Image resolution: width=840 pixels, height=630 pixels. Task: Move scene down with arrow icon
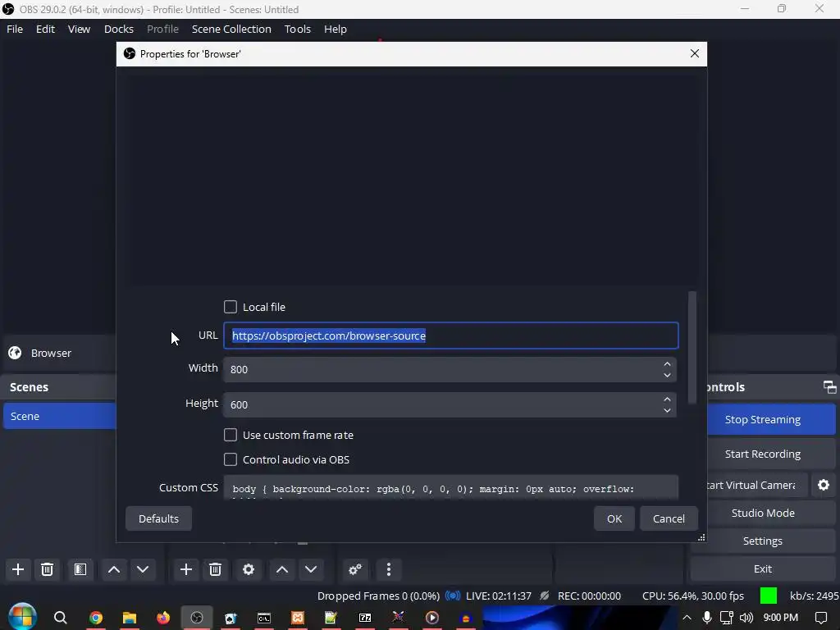coord(143,569)
